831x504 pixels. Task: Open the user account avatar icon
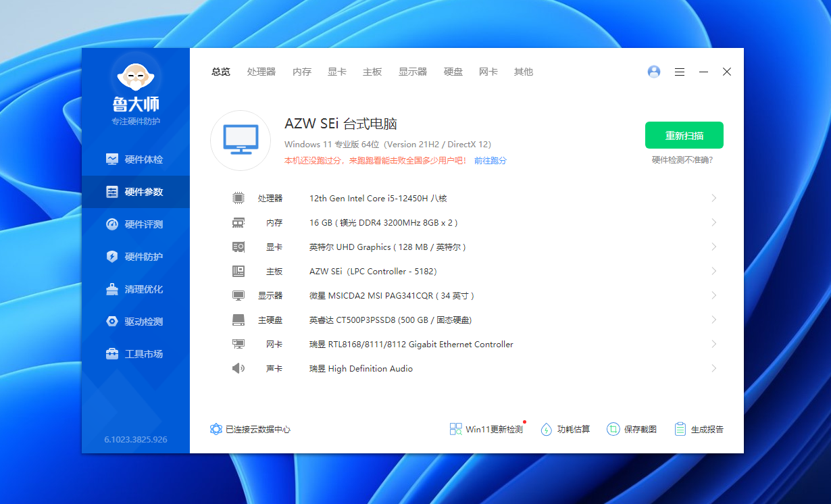click(x=654, y=72)
